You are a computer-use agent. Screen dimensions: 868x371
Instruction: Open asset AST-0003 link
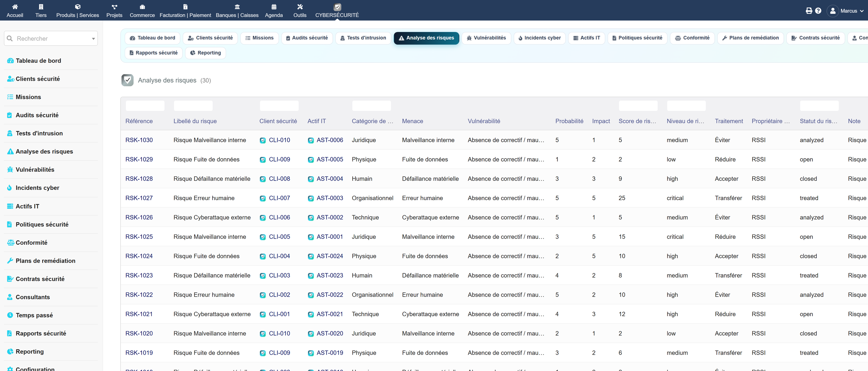(329, 198)
